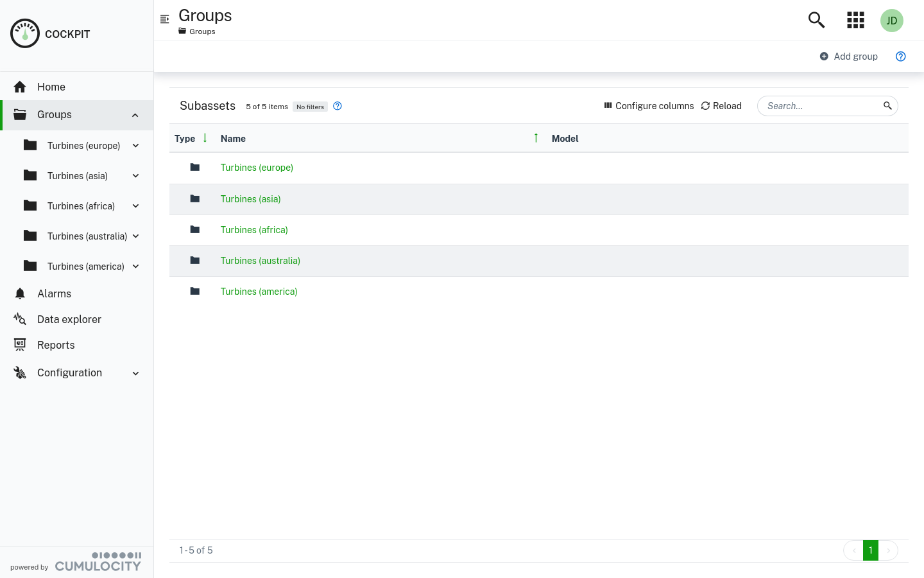This screenshot has width=924, height=578.
Task: Expand Turbines (australia) in the sidebar
Action: (135, 236)
